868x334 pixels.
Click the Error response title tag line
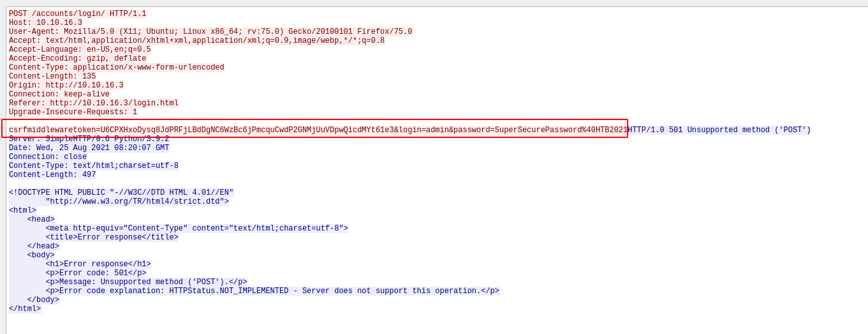112,238
